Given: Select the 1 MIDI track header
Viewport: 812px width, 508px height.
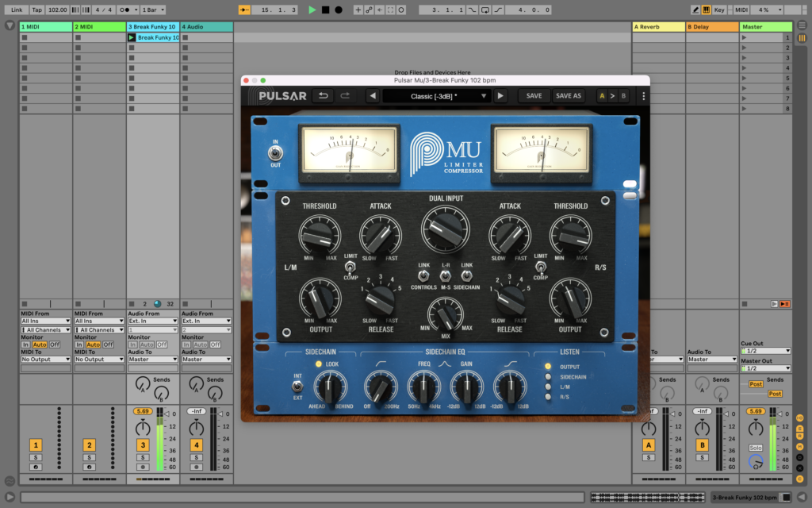Looking at the screenshot, I should pos(45,26).
